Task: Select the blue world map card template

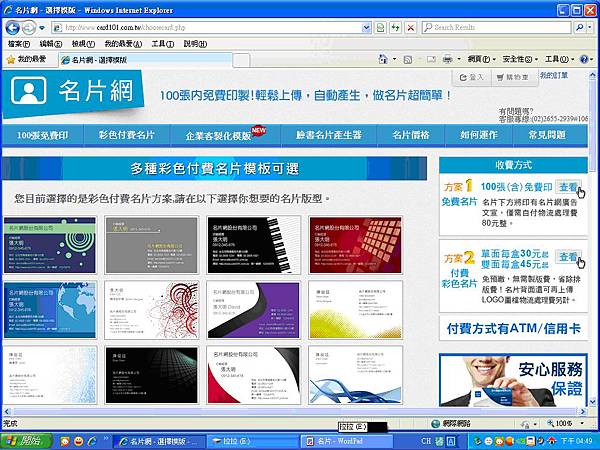Action: click(50, 310)
